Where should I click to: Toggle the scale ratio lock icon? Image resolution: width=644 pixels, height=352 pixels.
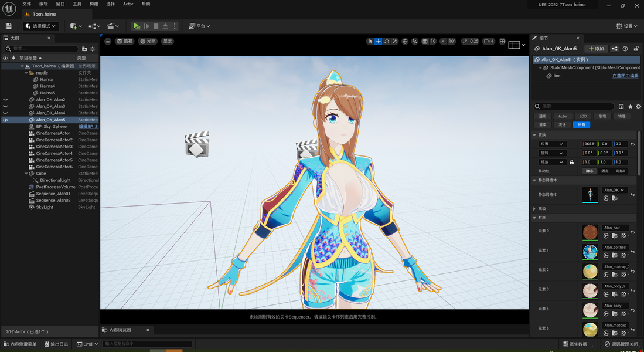(x=572, y=163)
